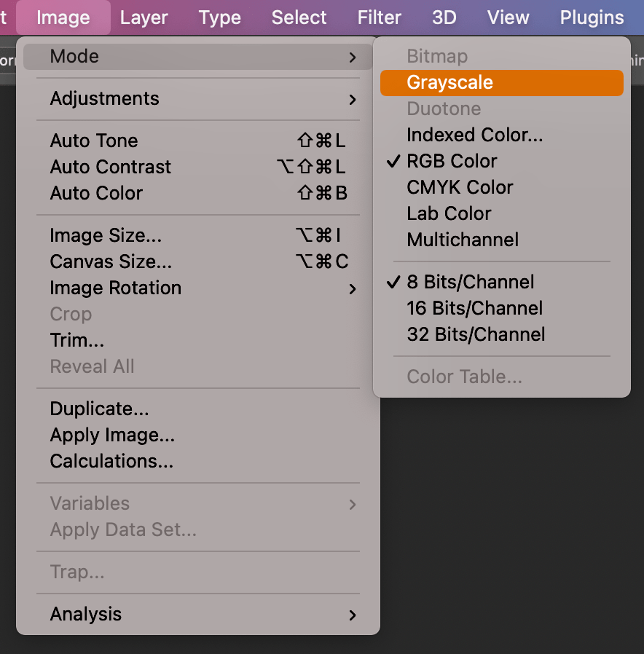644x654 pixels.
Task: Duplicate the current image
Action: [x=98, y=409]
